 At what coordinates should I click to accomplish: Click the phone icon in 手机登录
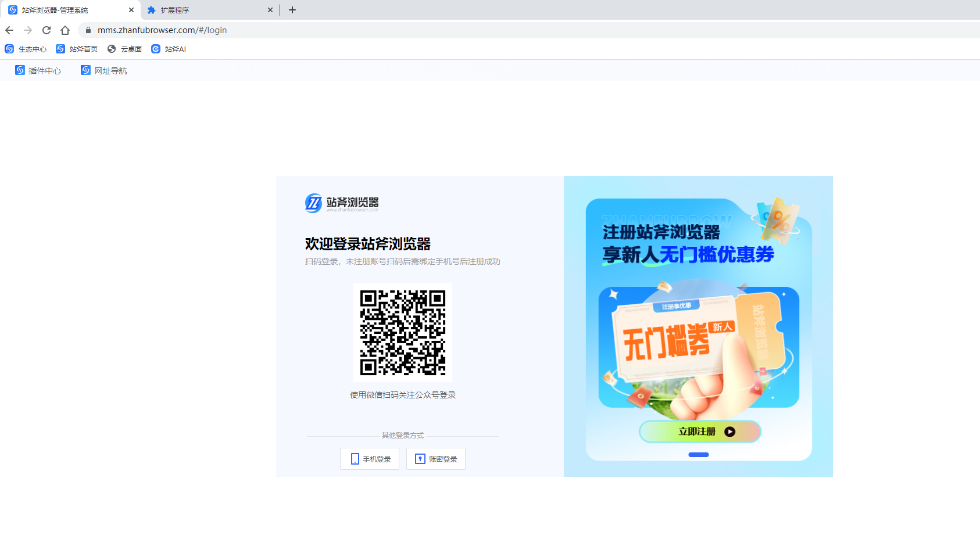[355, 459]
